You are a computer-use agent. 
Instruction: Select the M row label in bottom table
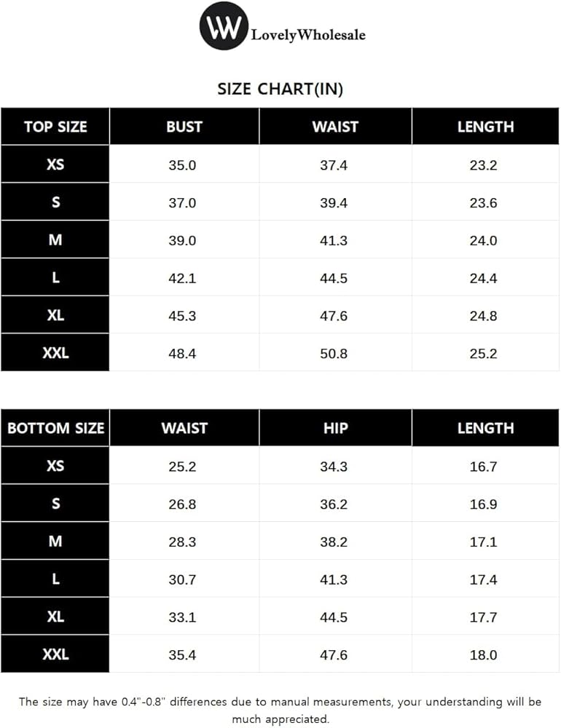click(55, 542)
